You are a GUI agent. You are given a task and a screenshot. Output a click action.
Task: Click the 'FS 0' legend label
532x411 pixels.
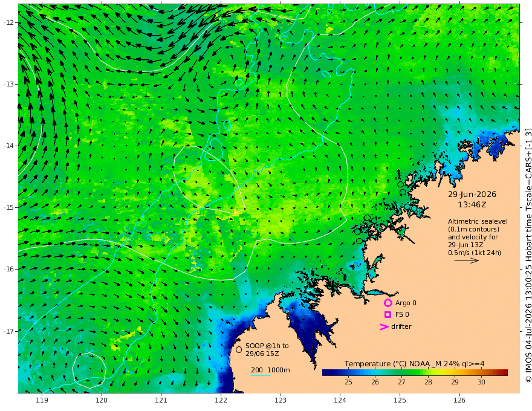point(402,315)
